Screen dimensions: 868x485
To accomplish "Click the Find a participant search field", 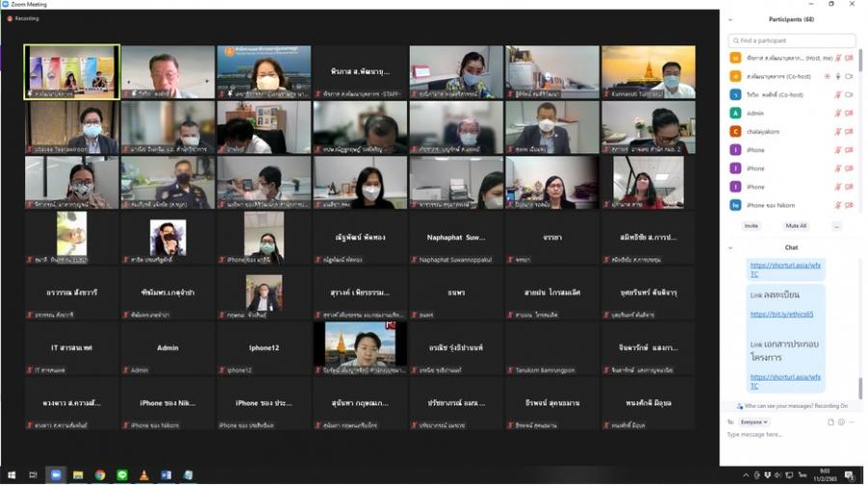I will 793,40.
